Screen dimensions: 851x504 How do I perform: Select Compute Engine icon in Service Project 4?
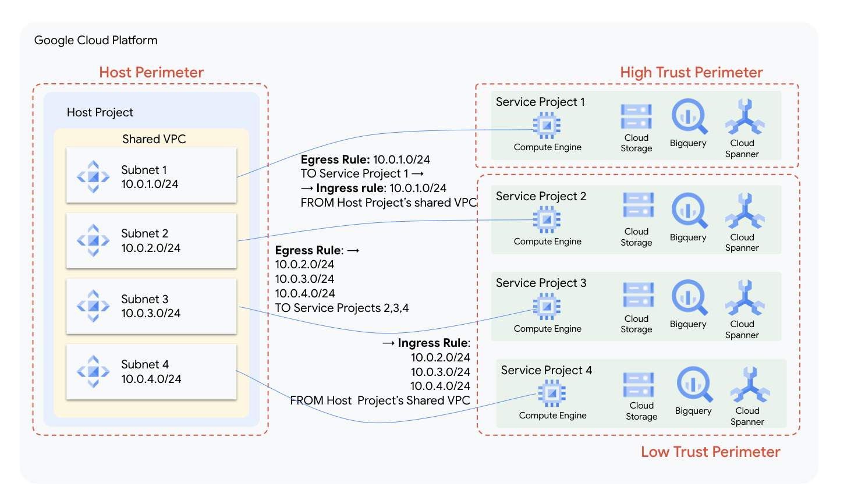click(552, 393)
